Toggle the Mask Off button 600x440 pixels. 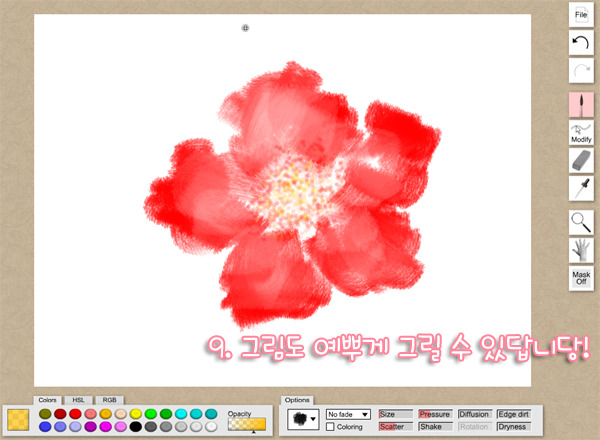[581, 279]
